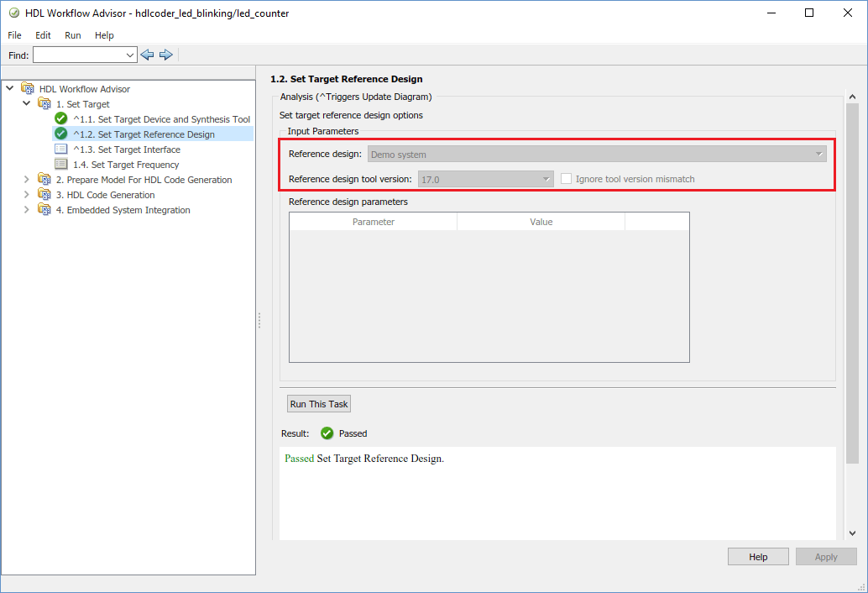Click the find next arrow icon
868x593 pixels.
[166, 55]
